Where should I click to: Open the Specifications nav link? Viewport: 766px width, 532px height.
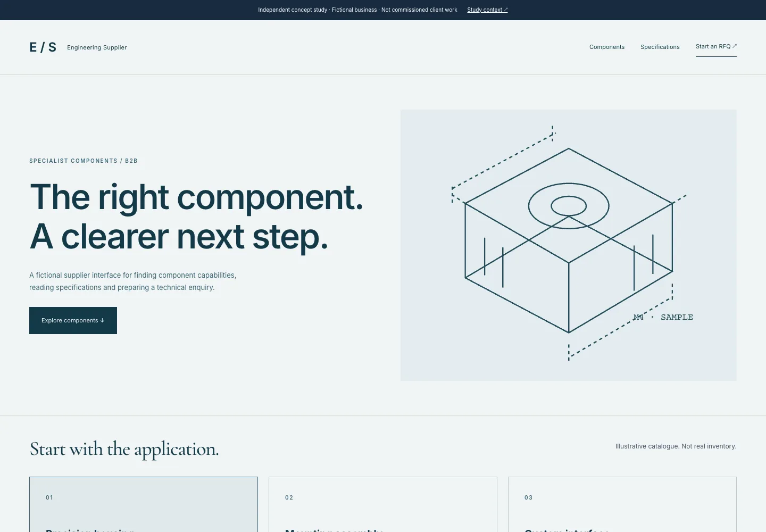[660, 47]
